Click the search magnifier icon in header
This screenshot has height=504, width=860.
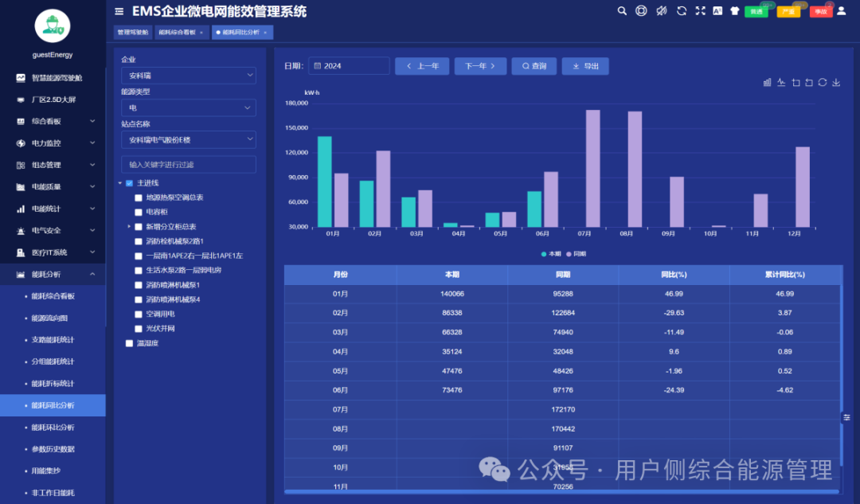tap(622, 11)
